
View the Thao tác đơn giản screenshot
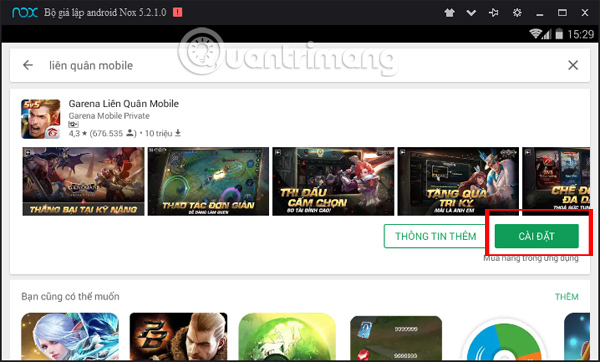(208, 181)
